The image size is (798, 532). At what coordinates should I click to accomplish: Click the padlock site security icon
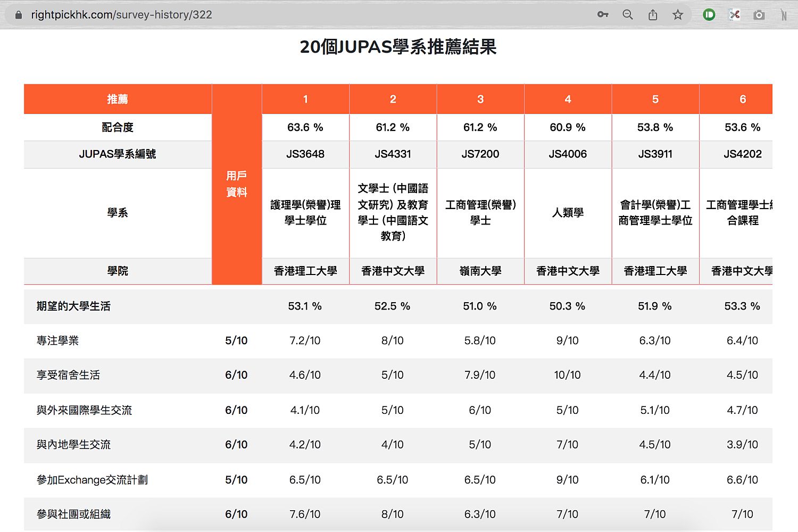pos(19,15)
